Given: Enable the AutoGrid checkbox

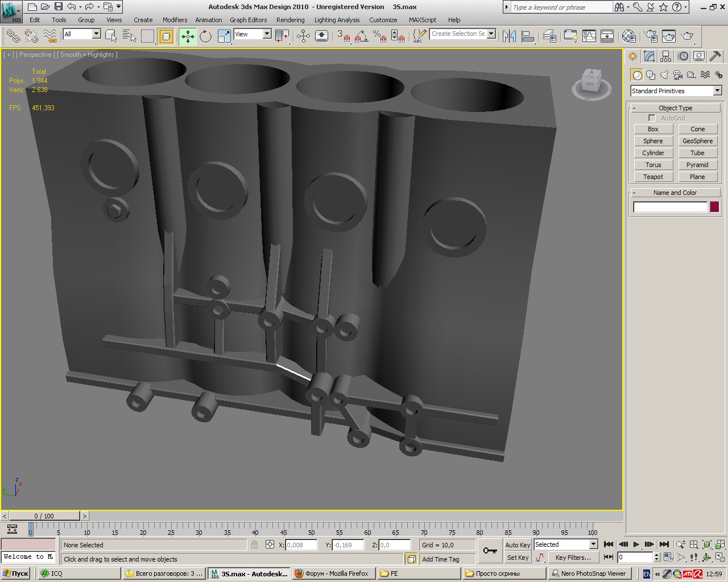Looking at the screenshot, I should pyautogui.click(x=652, y=118).
